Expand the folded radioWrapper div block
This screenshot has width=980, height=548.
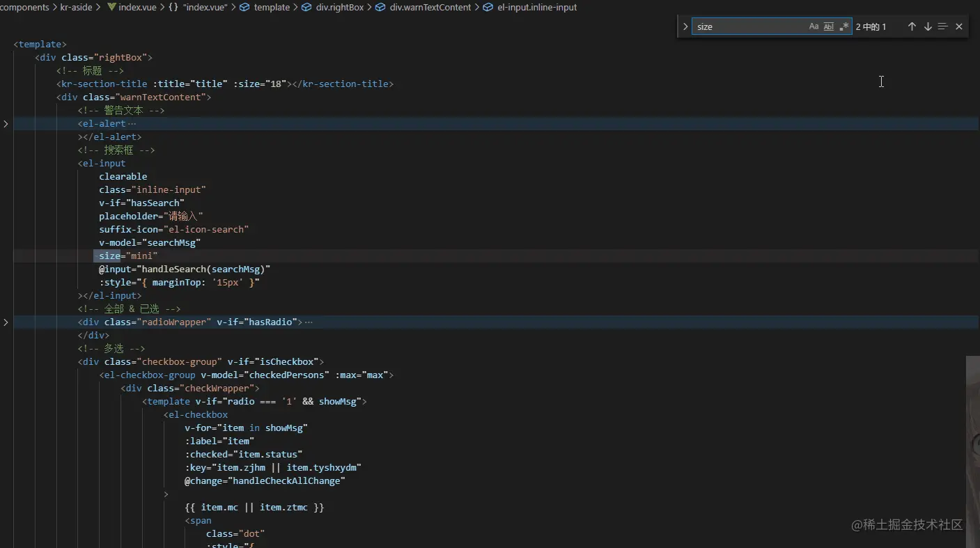coord(6,322)
